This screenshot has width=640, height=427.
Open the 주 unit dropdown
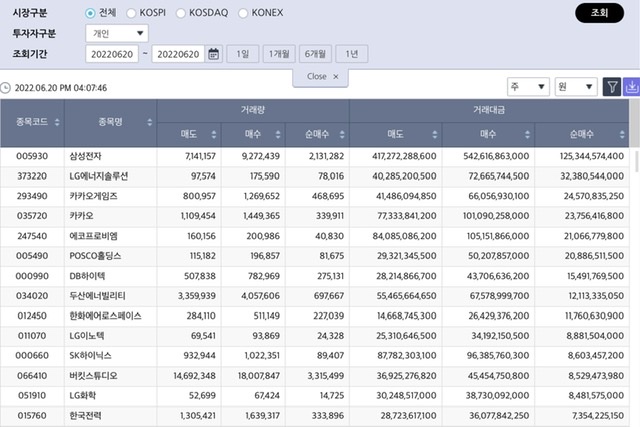(x=528, y=87)
